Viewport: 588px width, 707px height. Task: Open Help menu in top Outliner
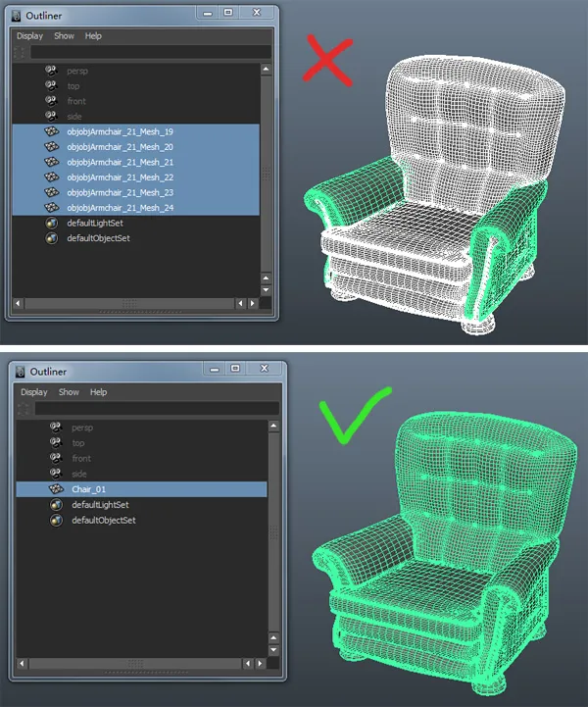93,36
